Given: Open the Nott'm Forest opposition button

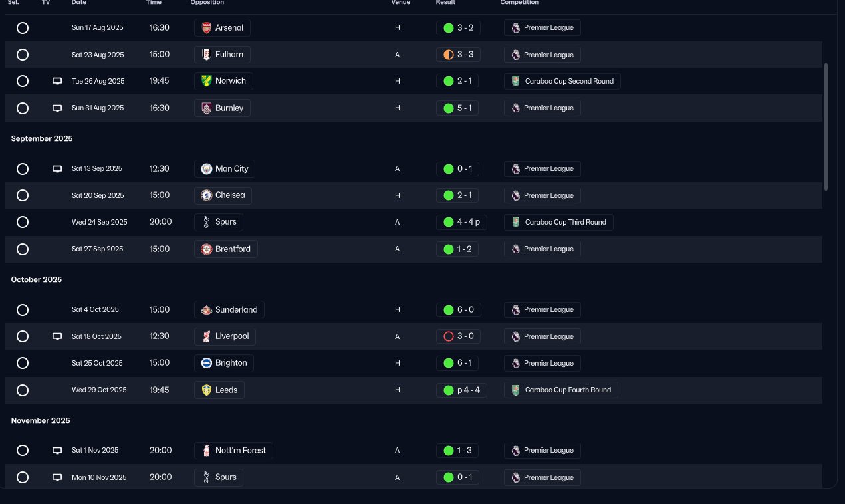Looking at the screenshot, I should click(233, 451).
